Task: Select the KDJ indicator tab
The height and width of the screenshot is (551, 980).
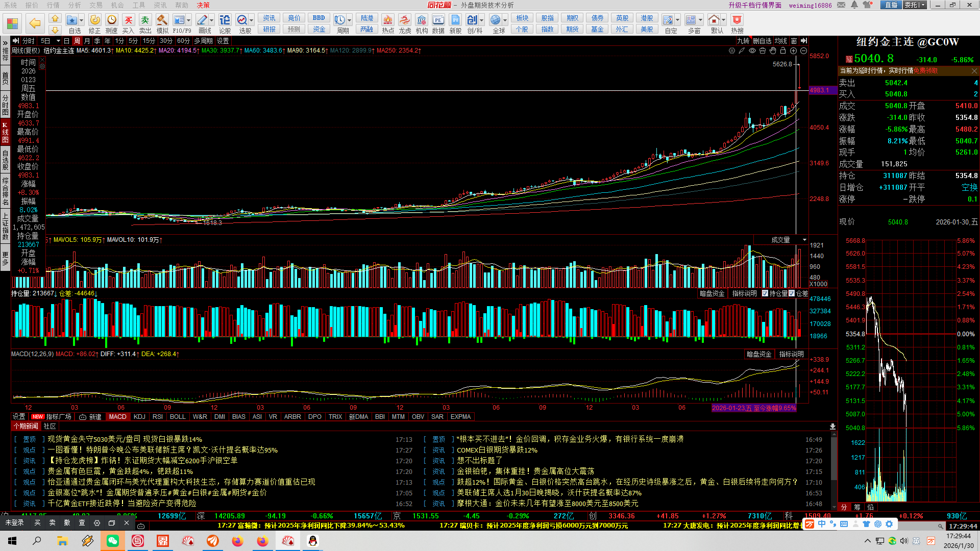Action: pyautogui.click(x=139, y=417)
